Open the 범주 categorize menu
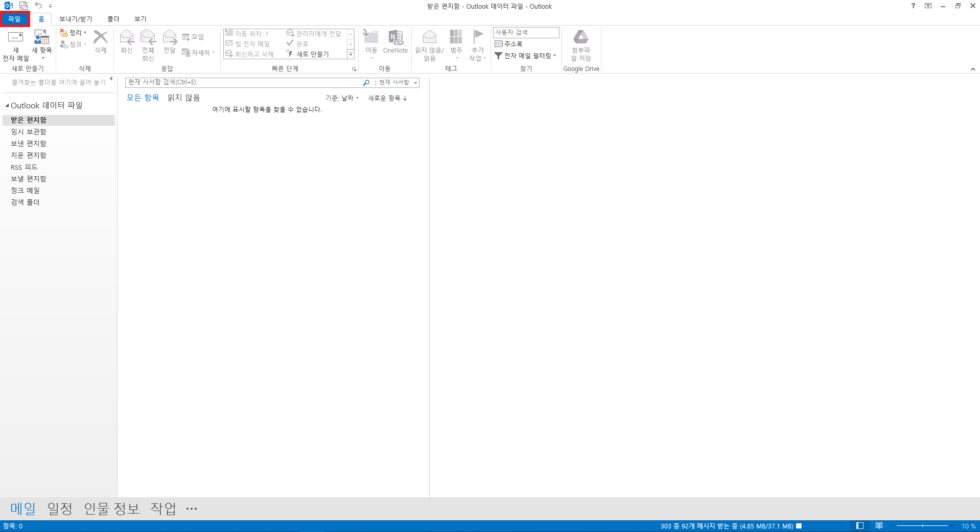Screen dimensions: 980x532 [456, 44]
